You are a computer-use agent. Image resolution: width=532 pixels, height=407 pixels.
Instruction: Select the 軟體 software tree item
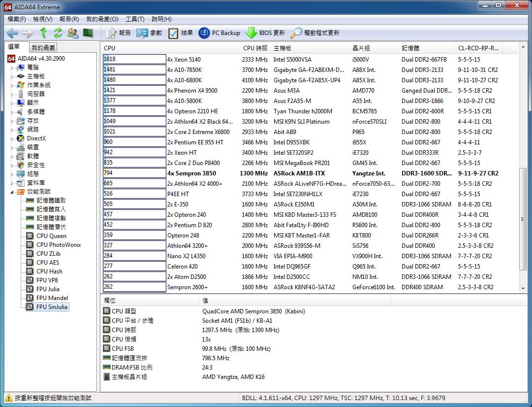pos(33,156)
